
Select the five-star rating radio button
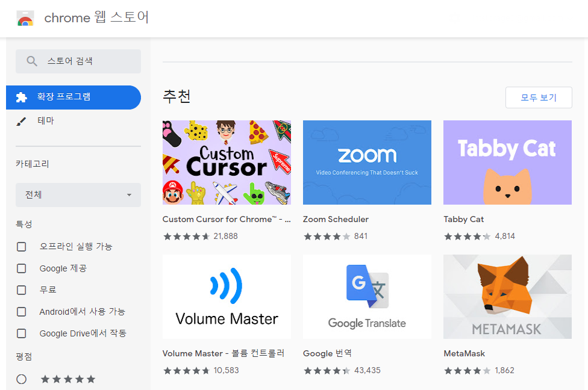pyautogui.click(x=22, y=379)
